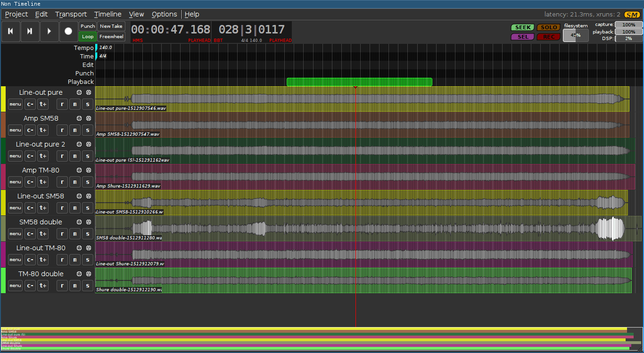
Task: Start playback with the play button
Action: pyautogui.click(x=49, y=31)
